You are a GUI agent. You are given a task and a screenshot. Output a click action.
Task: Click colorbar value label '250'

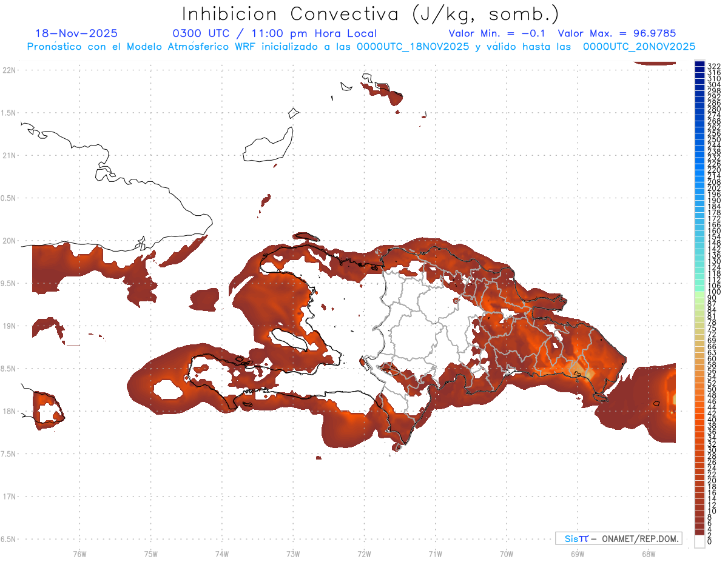(x=714, y=139)
